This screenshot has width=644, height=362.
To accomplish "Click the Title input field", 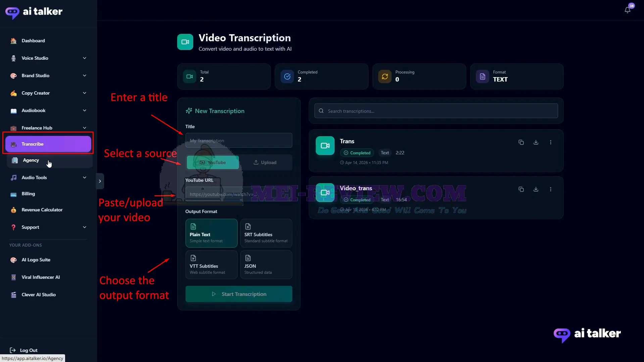I will 239,140.
